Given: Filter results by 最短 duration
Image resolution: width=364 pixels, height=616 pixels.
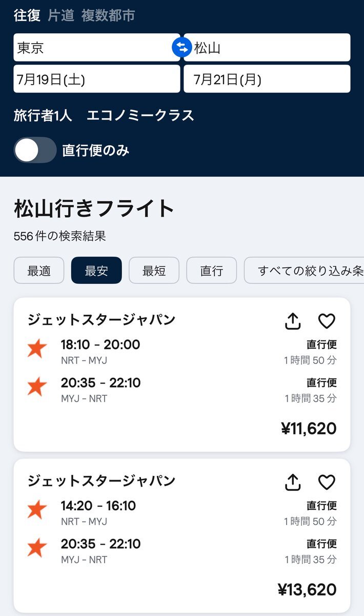Looking at the screenshot, I should click(x=154, y=271).
